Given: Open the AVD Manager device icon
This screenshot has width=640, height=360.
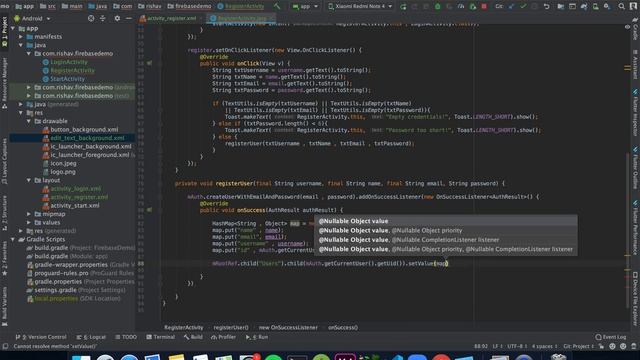Looking at the screenshot, I should [x=596, y=7].
